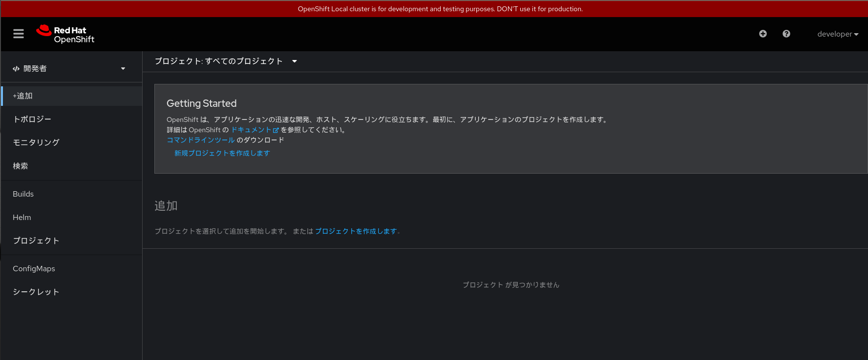Open シークレット in the sidebar
This screenshot has width=868, height=360.
(x=71, y=292)
